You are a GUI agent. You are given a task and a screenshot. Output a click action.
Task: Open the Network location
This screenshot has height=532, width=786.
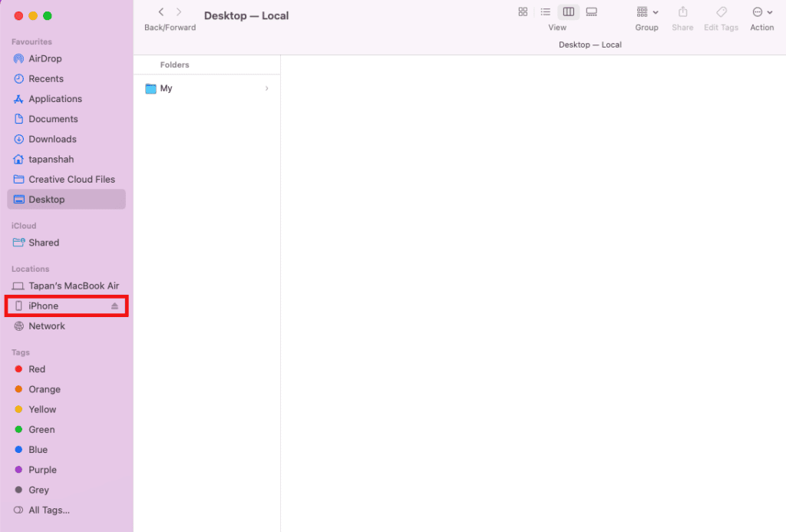click(47, 325)
